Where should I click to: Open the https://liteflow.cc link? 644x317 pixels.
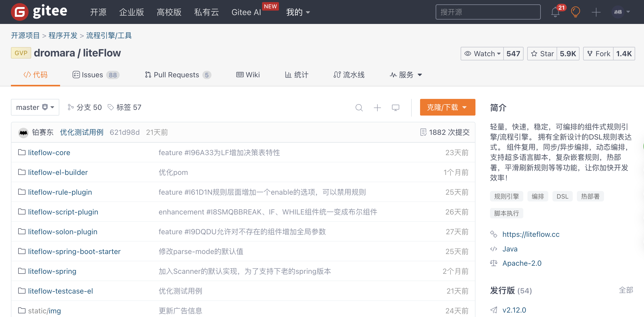pyautogui.click(x=531, y=234)
